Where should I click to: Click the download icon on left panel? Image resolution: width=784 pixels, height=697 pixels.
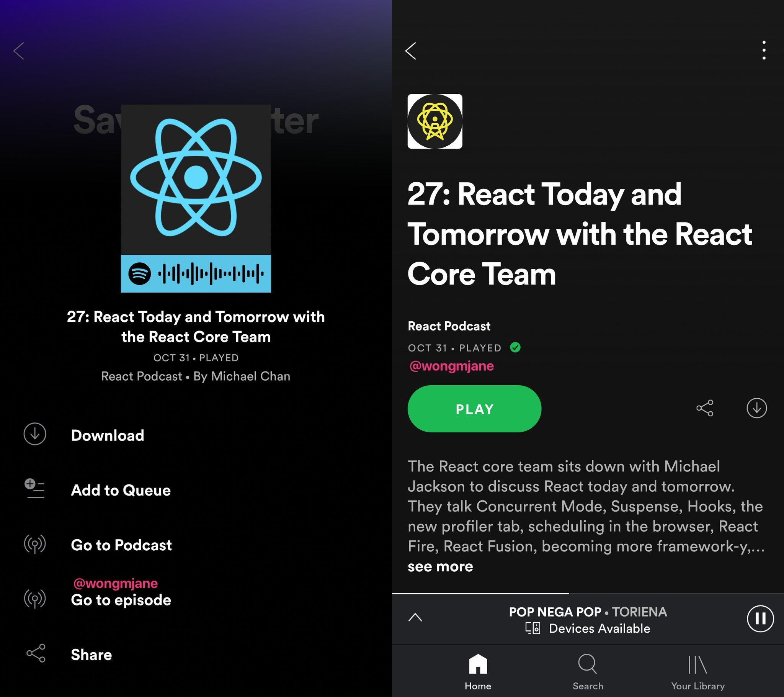(x=34, y=433)
